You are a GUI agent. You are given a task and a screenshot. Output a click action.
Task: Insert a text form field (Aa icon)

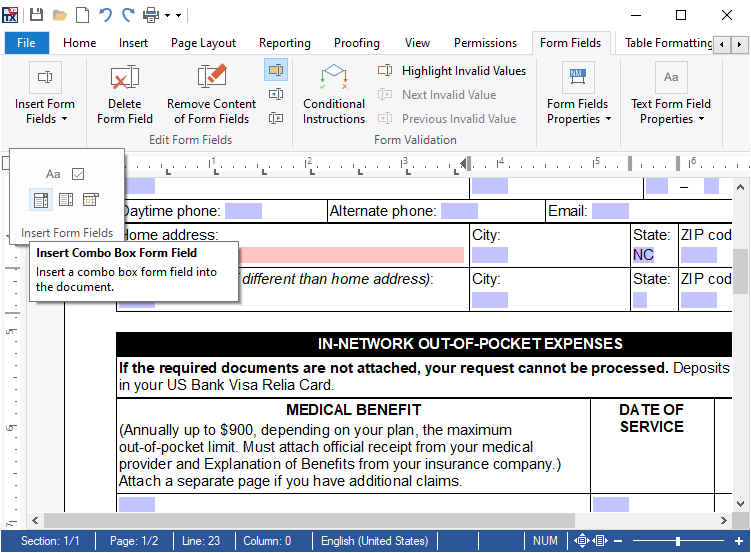point(53,174)
